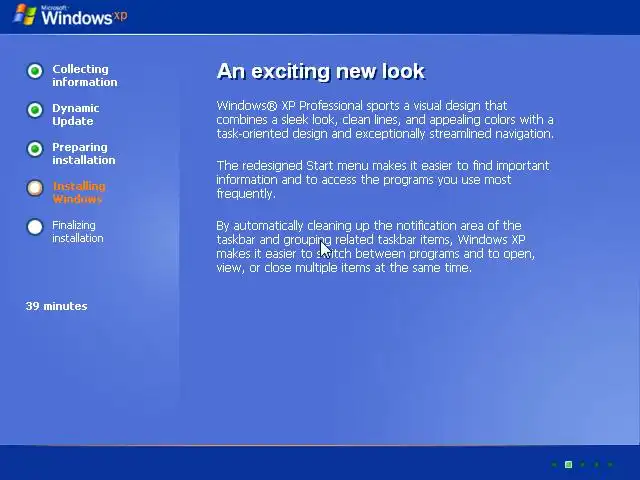This screenshot has width=640, height=480.
Task: Click the "Finalizing installation" label
Action: point(78,231)
